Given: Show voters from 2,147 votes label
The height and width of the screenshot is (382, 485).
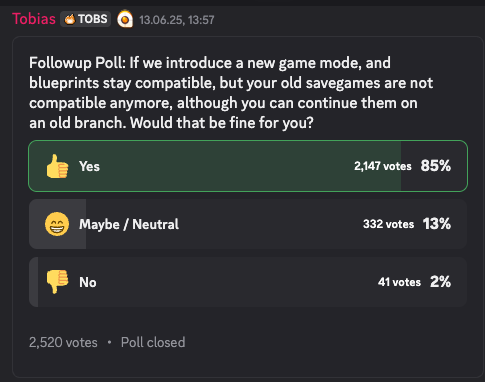Looking at the screenshot, I should (x=383, y=166).
